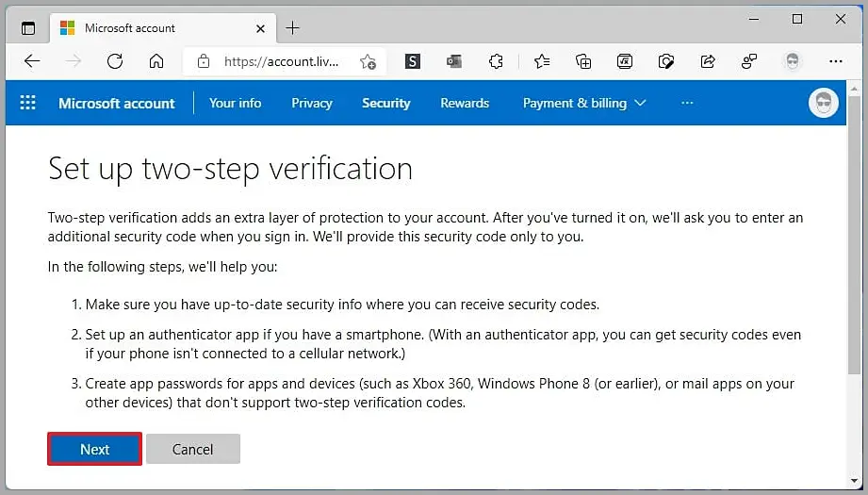Open the Outlook extension icon
Screen dimensions: 868x495
pyautogui.click(x=454, y=61)
